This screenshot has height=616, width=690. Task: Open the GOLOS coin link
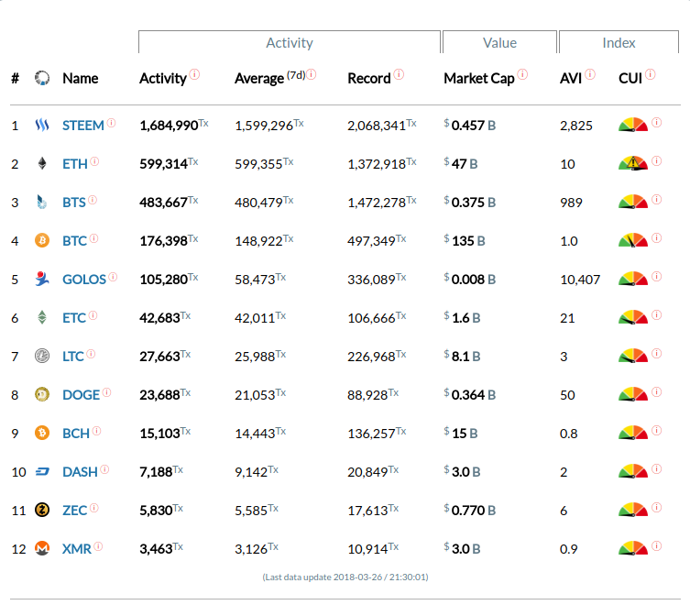84,280
